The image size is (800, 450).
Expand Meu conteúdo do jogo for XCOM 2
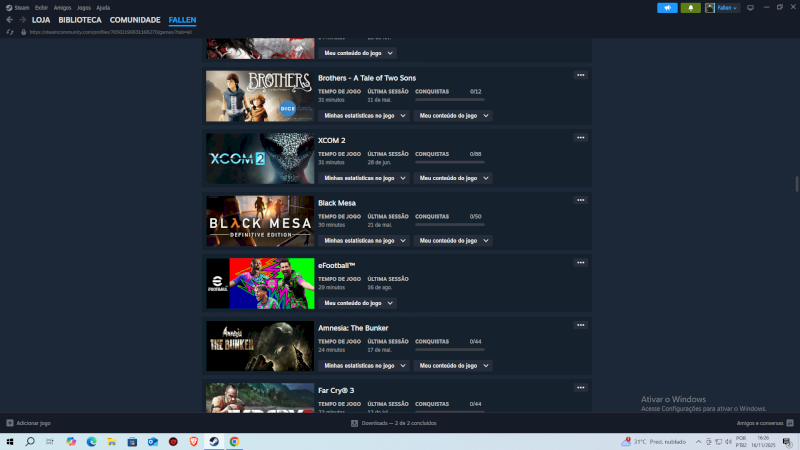point(453,178)
